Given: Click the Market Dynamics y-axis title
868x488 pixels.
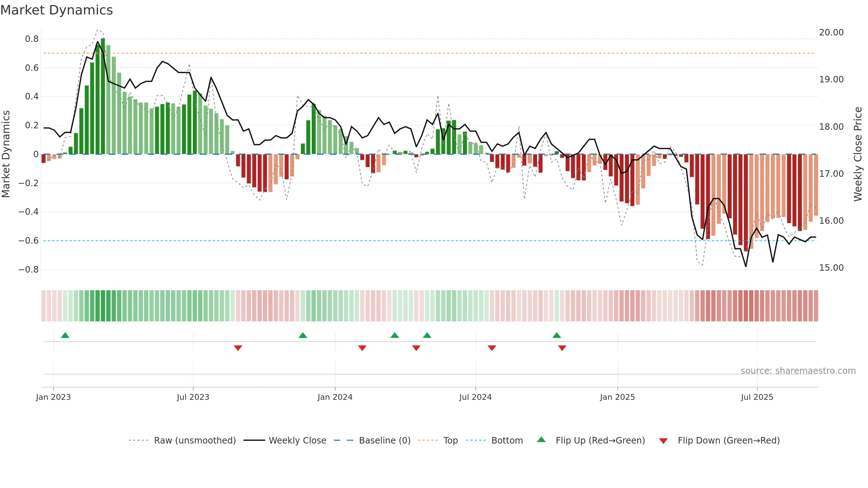Looking at the screenshot, I should (6, 154).
